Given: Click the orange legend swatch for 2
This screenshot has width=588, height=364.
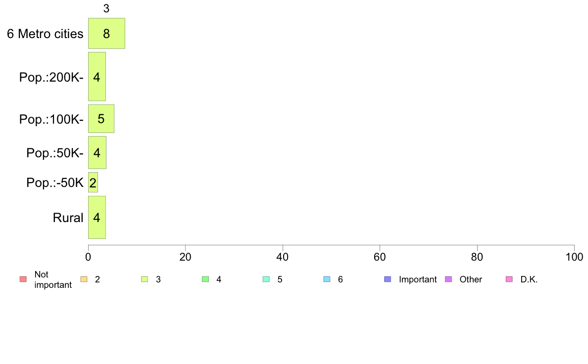Looking at the screenshot, I should (x=84, y=279).
